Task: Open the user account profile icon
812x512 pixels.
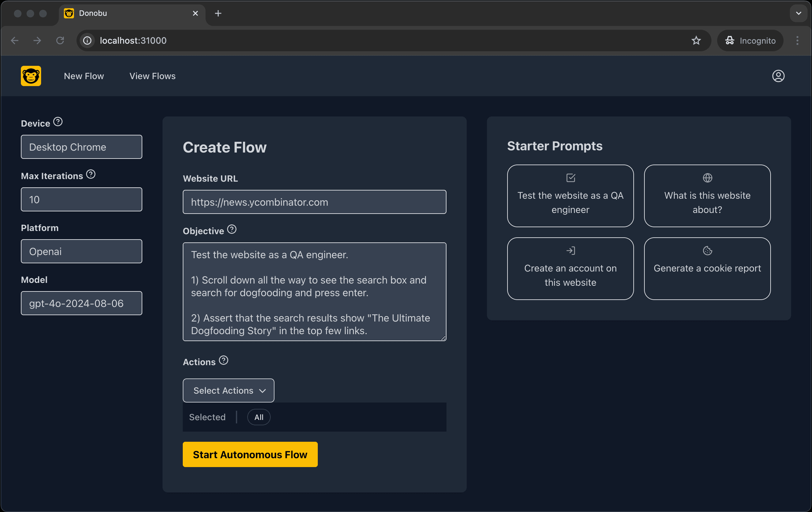Action: click(x=778, y=76)
